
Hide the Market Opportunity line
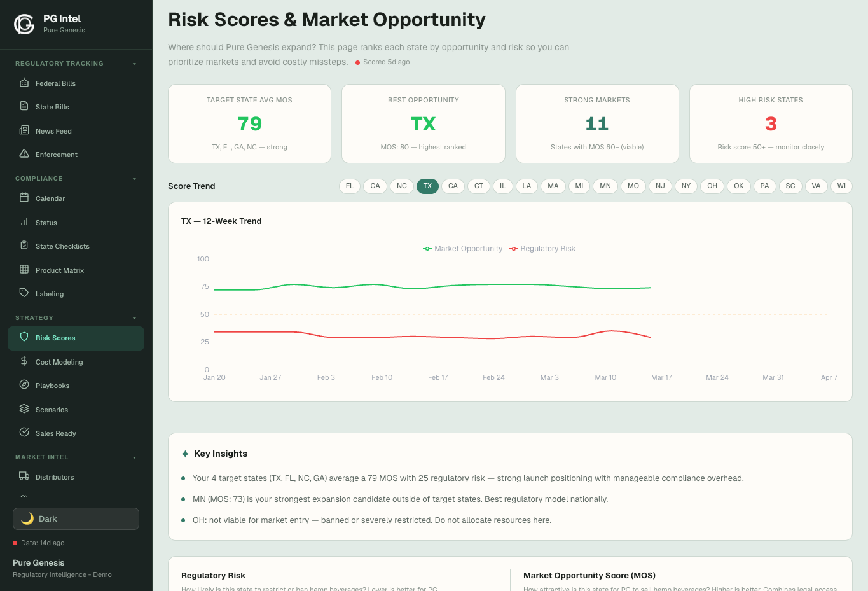coord(462,249)
